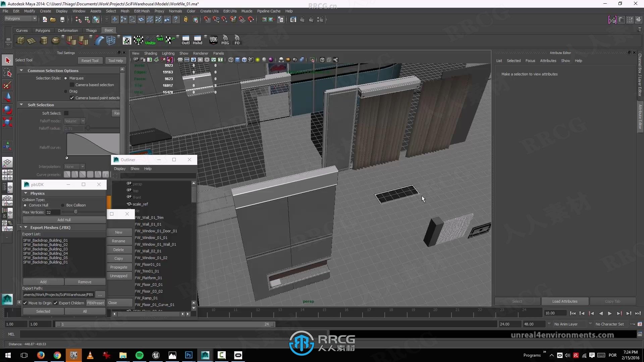
Task: Select FW_Wall_01_01 in the outliner list
Action: (148, 224)
